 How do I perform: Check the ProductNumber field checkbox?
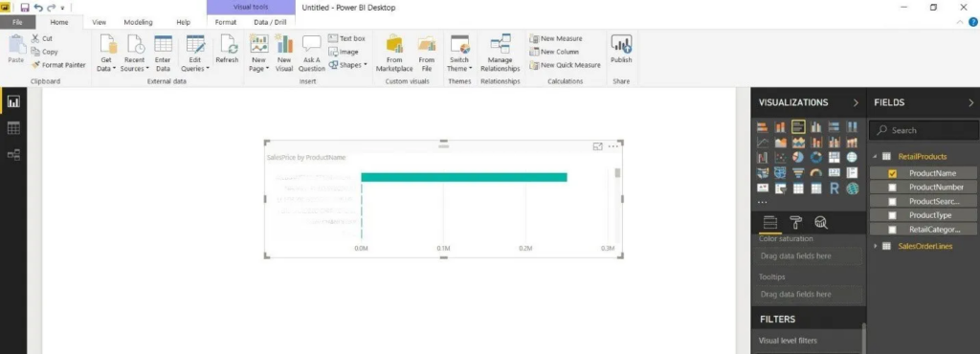point(892,188)
